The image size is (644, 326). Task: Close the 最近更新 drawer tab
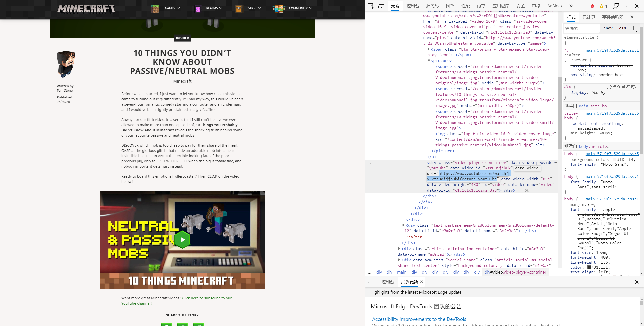click(422, 282)
